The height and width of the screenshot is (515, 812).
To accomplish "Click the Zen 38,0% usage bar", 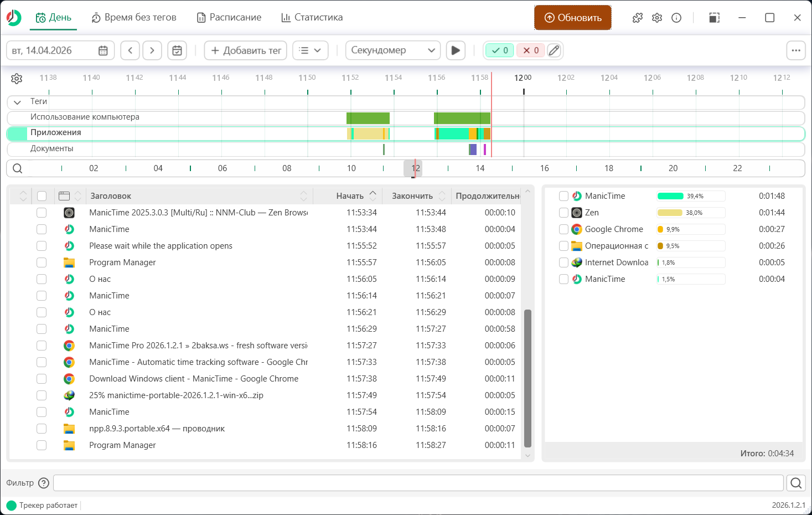I will point(691,213).
